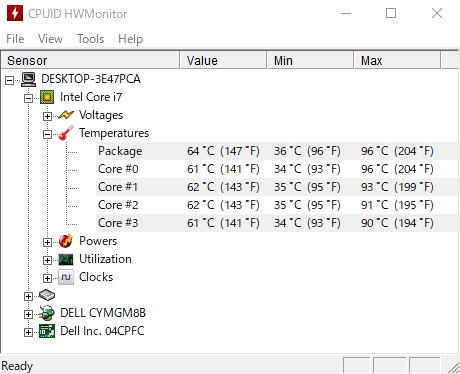Open the View menu

pyautogui.click(x=50, y=39)
